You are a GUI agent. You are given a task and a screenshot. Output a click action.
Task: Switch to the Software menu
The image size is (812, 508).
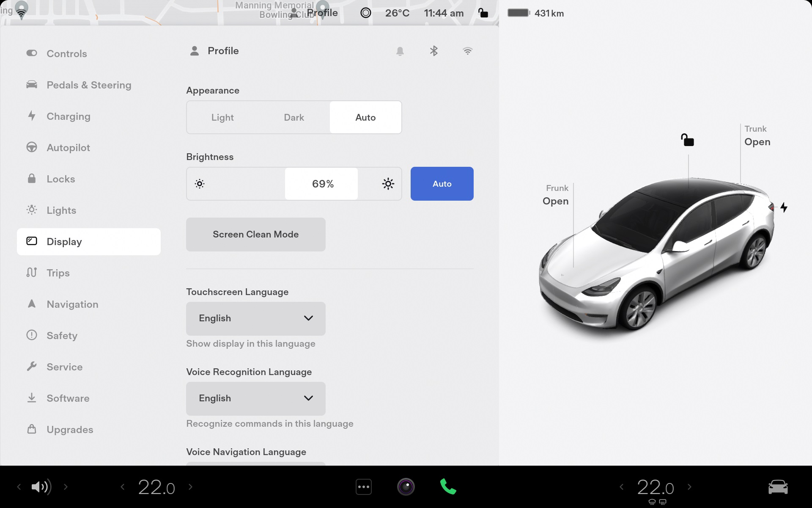pos(68,398)
